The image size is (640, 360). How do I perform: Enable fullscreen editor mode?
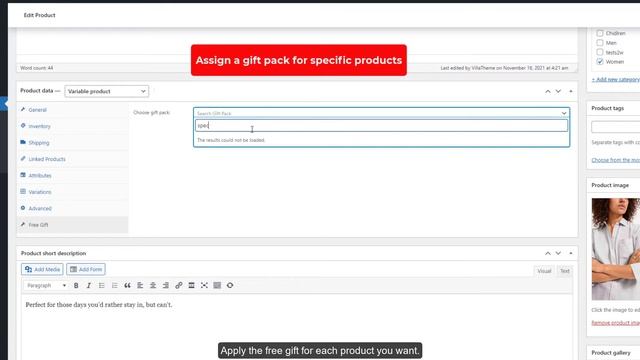pyautogui.click(x=204, y=286)
